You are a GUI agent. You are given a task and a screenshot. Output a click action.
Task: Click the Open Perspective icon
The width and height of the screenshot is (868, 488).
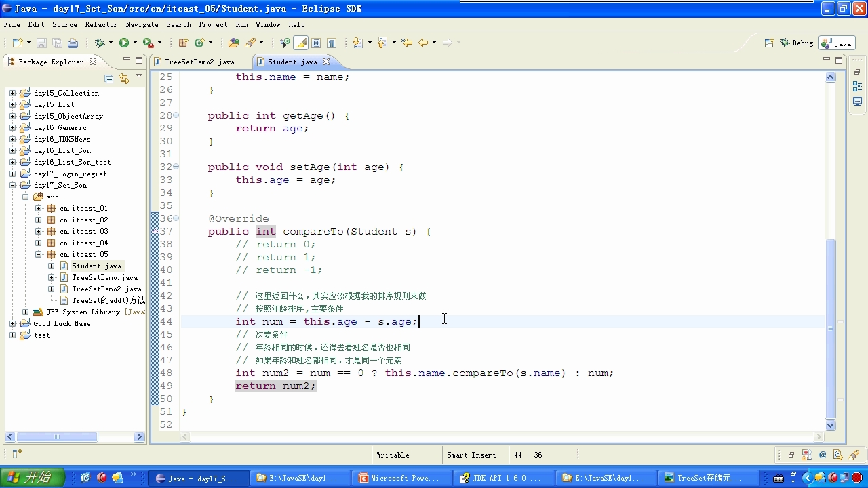coord(769,43)
